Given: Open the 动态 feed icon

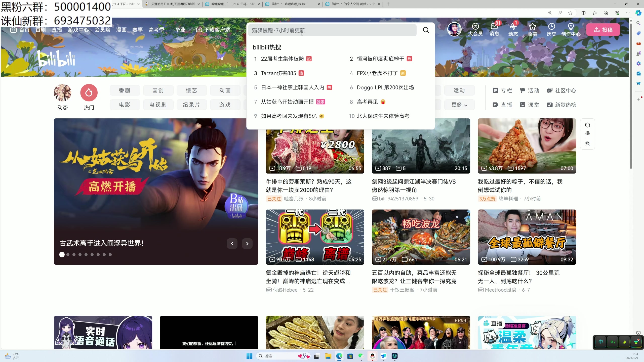Looking at the screenshot, I should pyautogui.click(x=513, y=29).
